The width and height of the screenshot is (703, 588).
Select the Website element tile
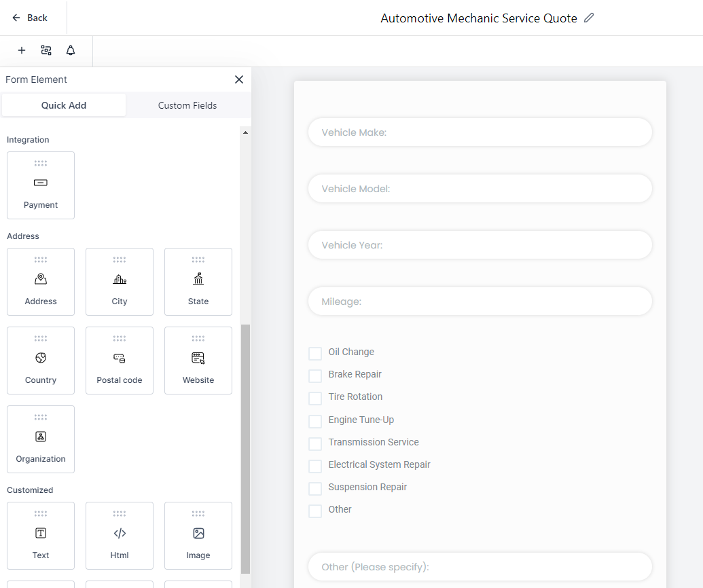point(198,361)
